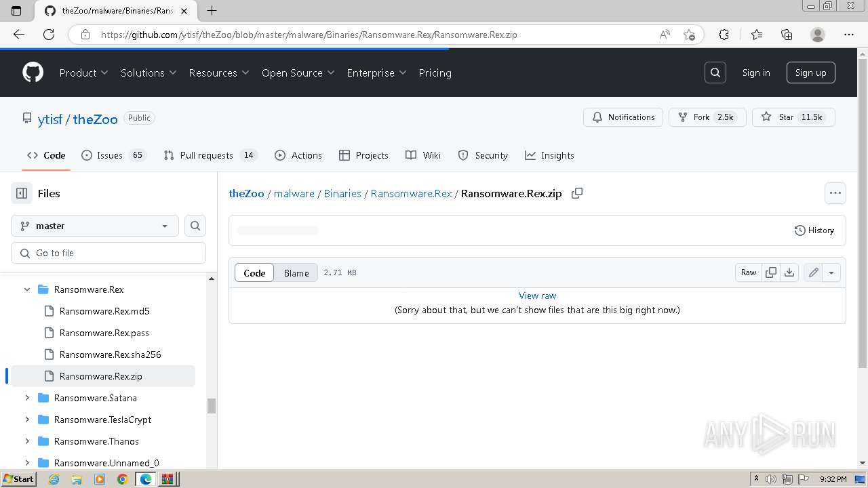
Task: Open the browser favorites list icon
Action: coord(757,35)
